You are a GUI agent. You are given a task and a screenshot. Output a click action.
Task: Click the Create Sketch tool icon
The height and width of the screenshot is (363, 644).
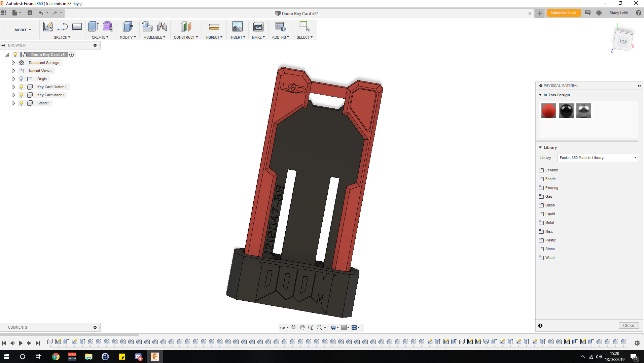48,27
